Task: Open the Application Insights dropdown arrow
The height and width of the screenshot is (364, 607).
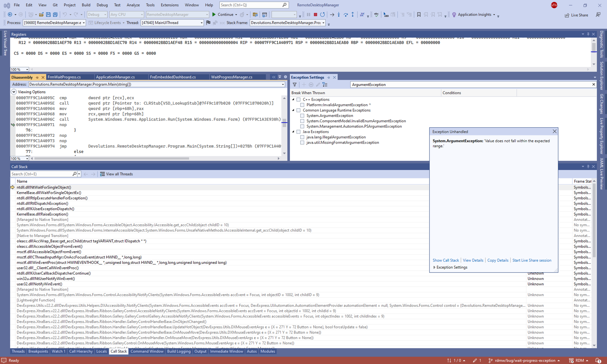Action: click(x=494, y=15)
